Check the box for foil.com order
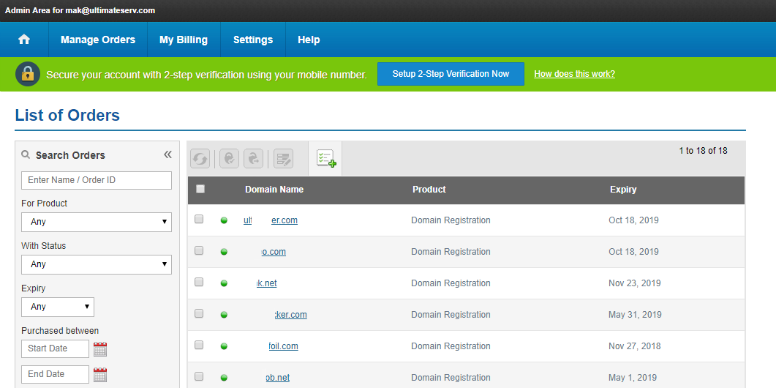 coord(199,344)
